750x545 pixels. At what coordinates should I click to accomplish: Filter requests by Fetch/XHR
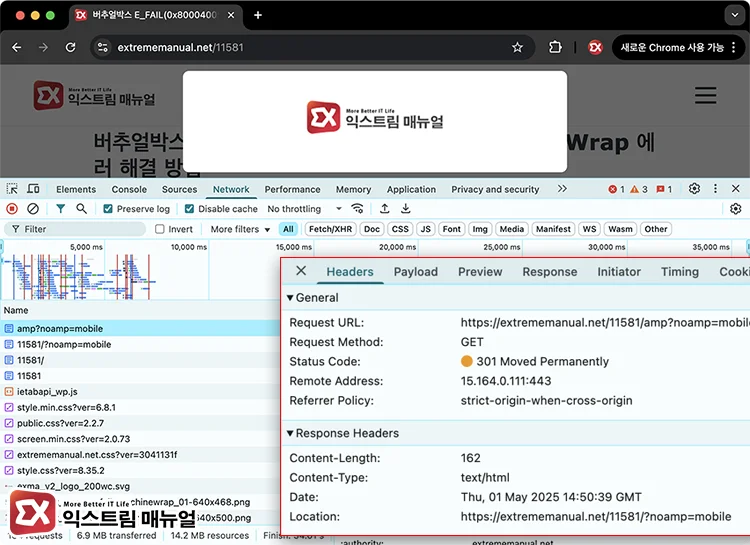click(330, 229)
